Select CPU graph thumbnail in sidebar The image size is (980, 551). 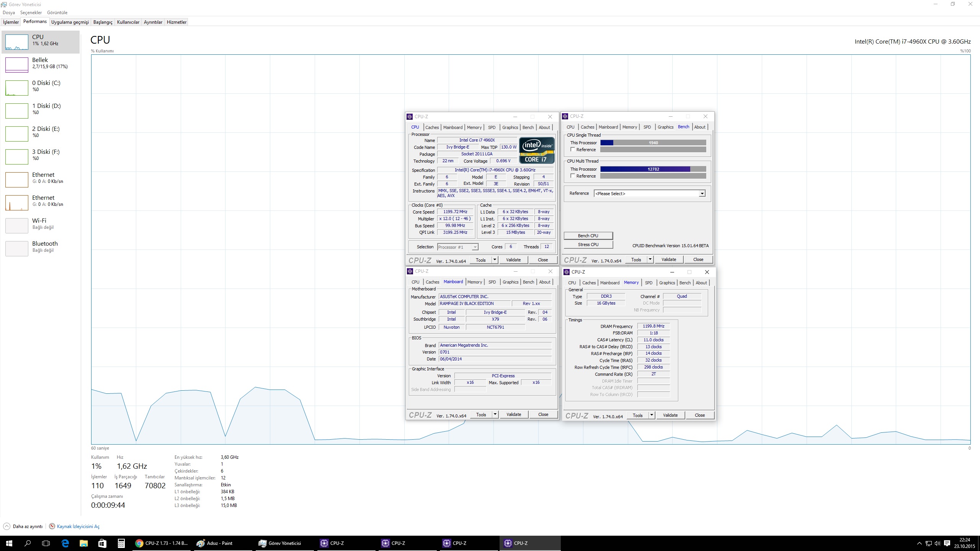[x=16, y=42]
